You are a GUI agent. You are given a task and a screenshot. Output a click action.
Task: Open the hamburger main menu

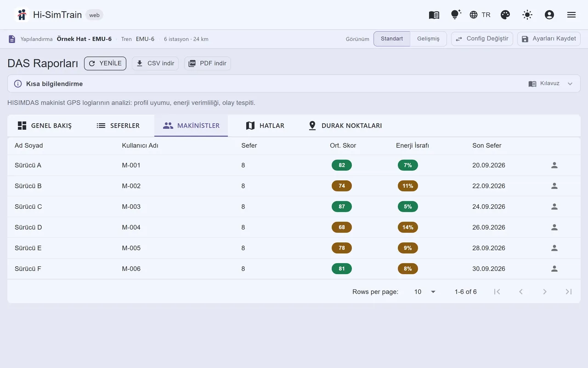tap(571, 15)
